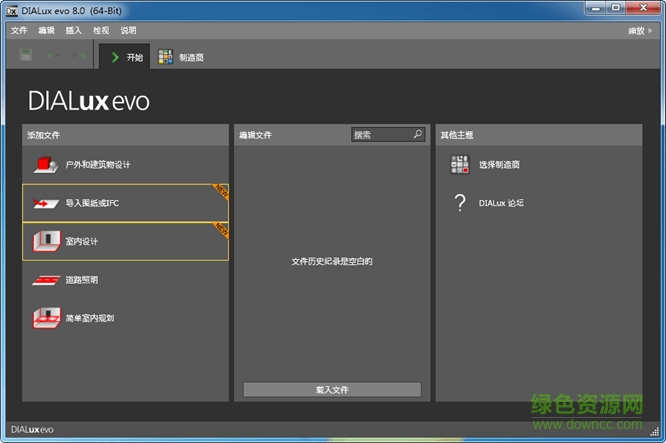Open DIALux 论坛 link
666x443 pixels.
click(x=501, y=203)
